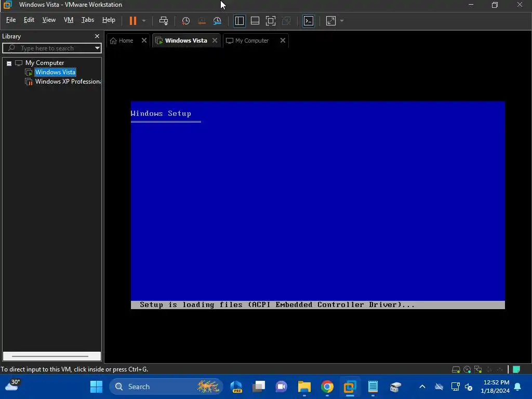
Task: Click the network adapter status icon
Action: click(x=478, y=369)
